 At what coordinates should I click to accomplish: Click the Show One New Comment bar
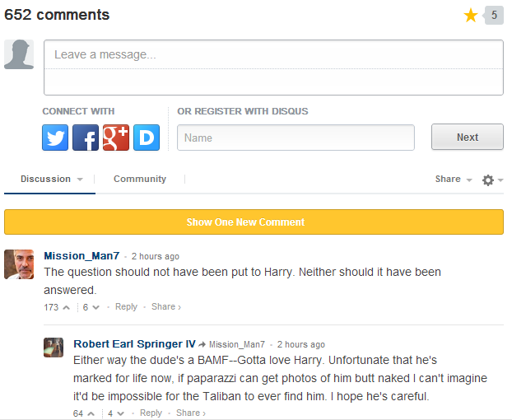(x=254, y=222)
